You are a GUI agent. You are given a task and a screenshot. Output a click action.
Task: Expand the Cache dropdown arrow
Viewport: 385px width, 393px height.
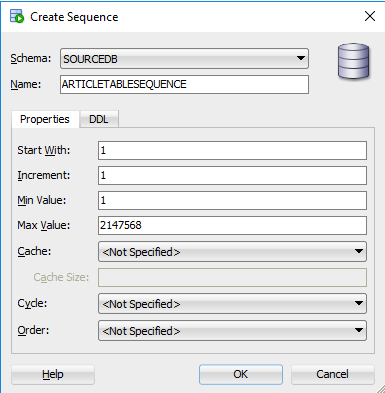tap(359, 251)
